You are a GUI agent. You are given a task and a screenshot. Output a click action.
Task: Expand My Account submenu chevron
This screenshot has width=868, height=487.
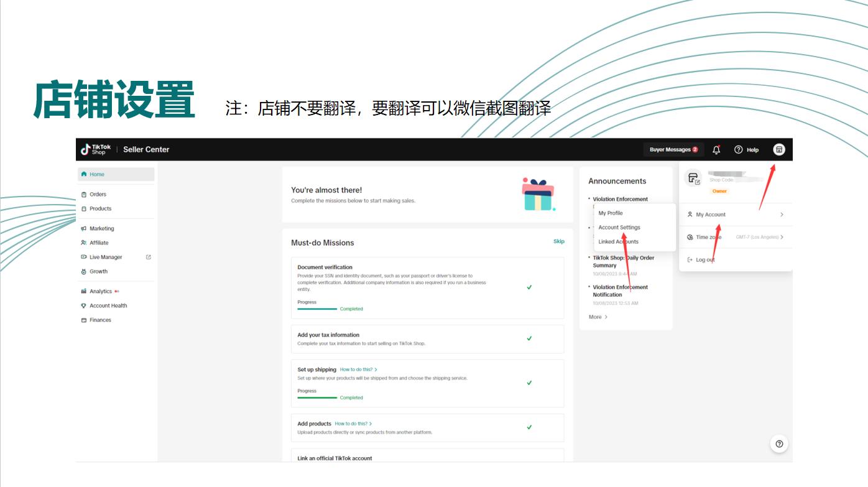point(782,215)
